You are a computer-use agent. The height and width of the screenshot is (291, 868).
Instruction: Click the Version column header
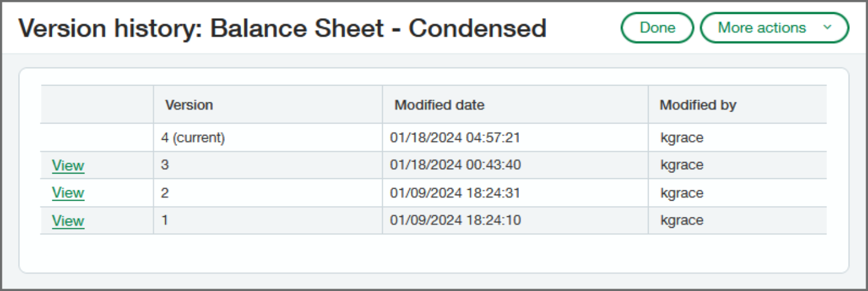[189, 105]
